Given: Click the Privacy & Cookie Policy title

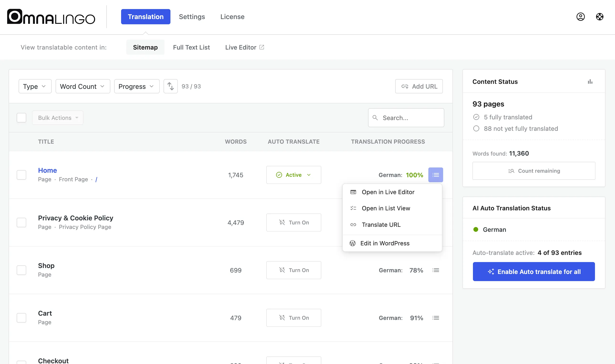Looking at the screenshot, I should 76,218.
